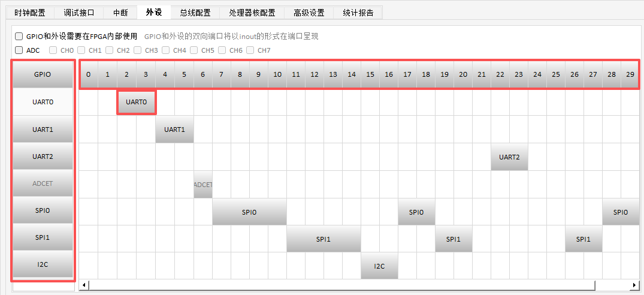Screen dimensions: 644x295
Task: Check the CH5 channel box
Action: (193, 50)
